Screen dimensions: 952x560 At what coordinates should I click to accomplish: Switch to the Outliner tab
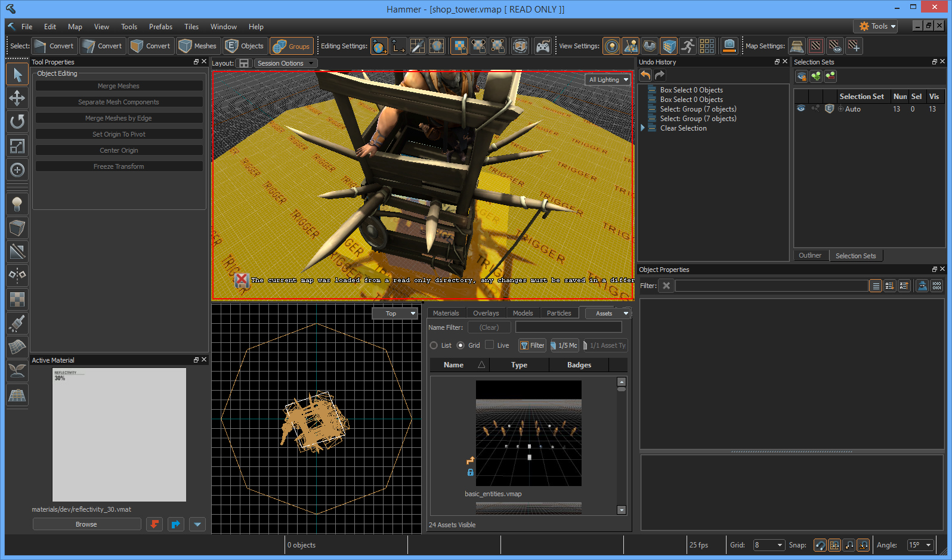809,255
